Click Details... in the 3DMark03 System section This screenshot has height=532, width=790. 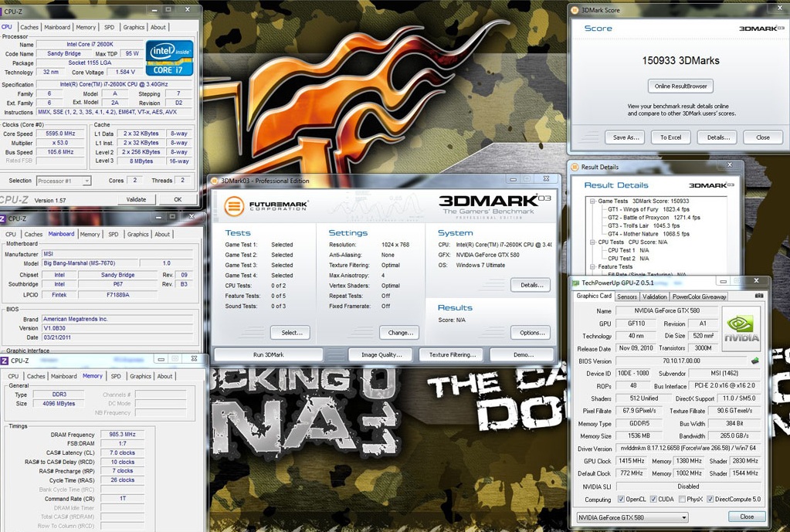[531, 285]
